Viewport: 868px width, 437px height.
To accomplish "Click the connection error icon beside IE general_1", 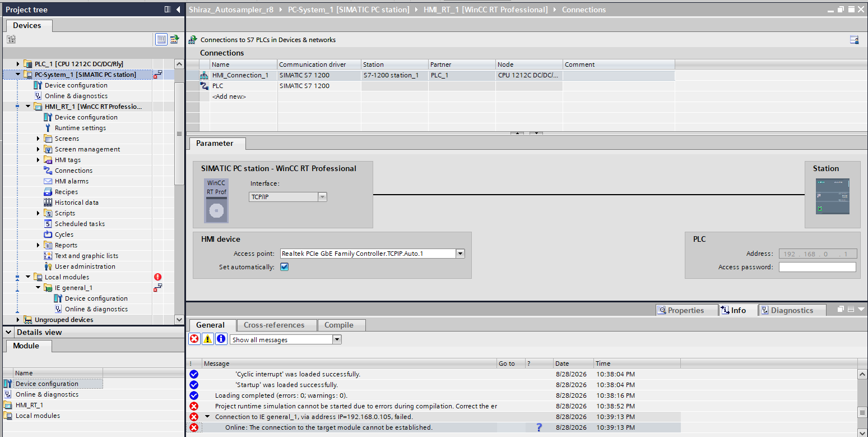I will pyautogui.click(x=158, y=288).
